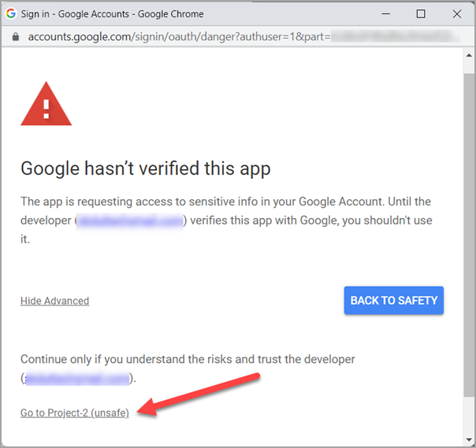Close the Sign in - Google Accounts window
The height and width of the screenshot is (448, 476).
pos(457,13)
